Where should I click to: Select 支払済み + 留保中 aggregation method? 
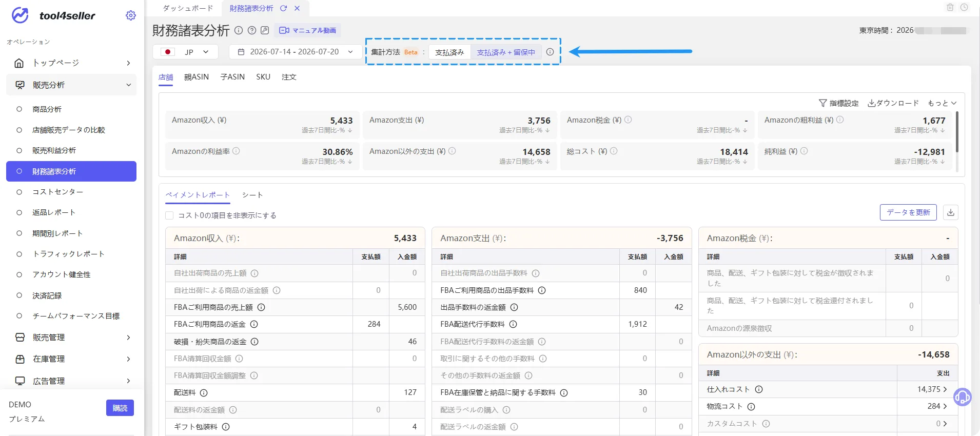(506, 52)
